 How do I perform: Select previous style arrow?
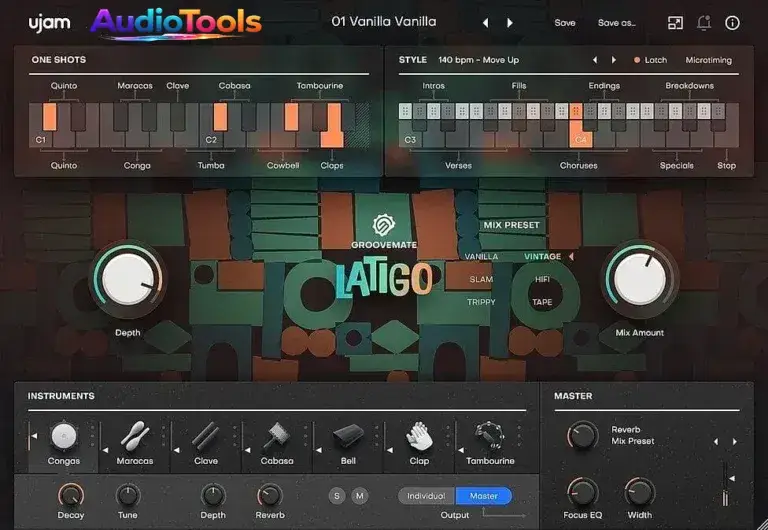pyautogui.click(x=595, y=60)
